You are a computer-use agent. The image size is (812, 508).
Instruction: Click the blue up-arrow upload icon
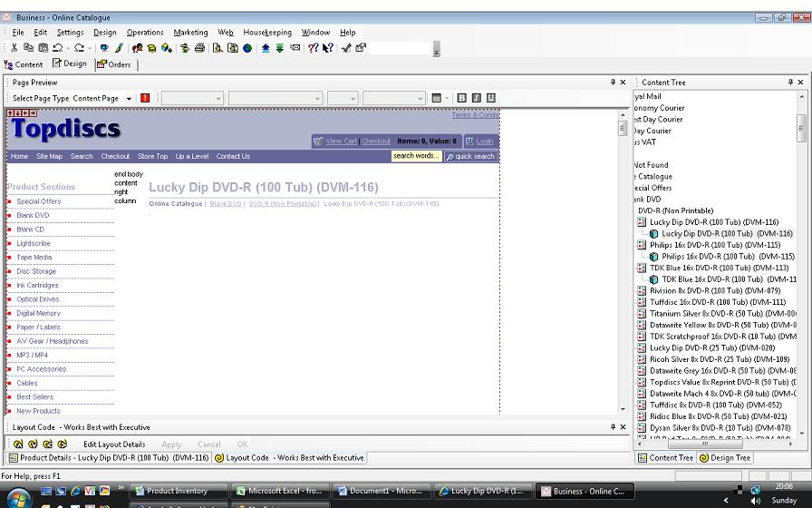click(266, 48)
